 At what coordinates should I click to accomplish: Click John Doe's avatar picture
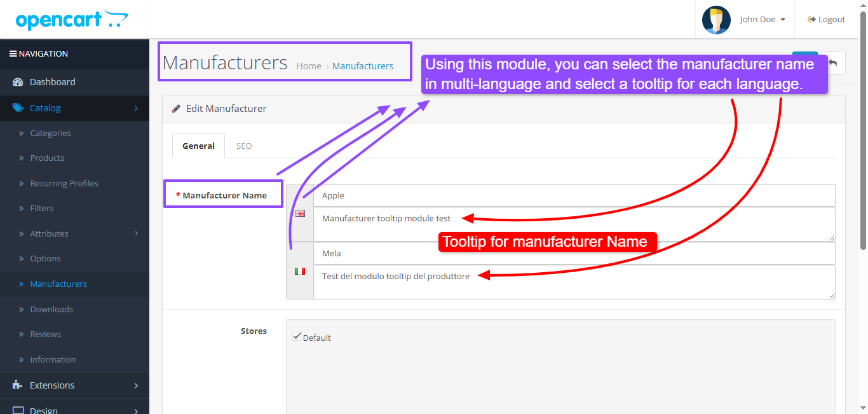[716, 20]
